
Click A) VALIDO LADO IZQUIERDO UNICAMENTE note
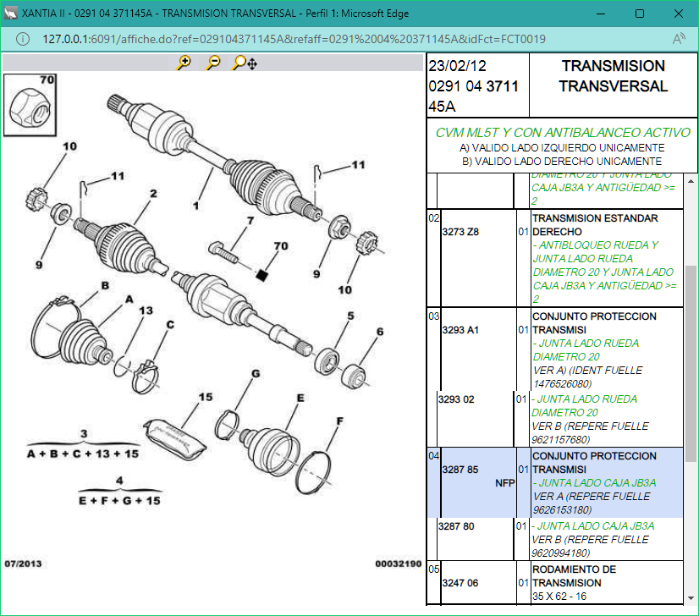[x=562, y=147]
